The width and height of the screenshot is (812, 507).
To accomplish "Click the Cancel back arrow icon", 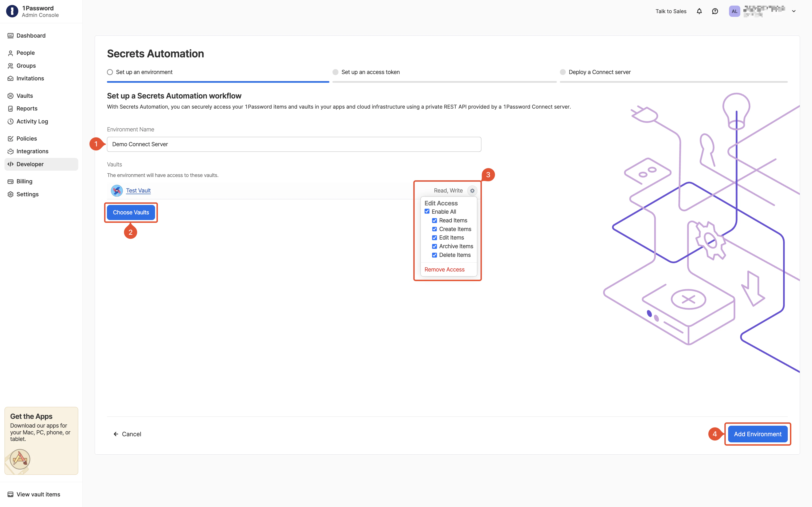I will tap(116, 434).
